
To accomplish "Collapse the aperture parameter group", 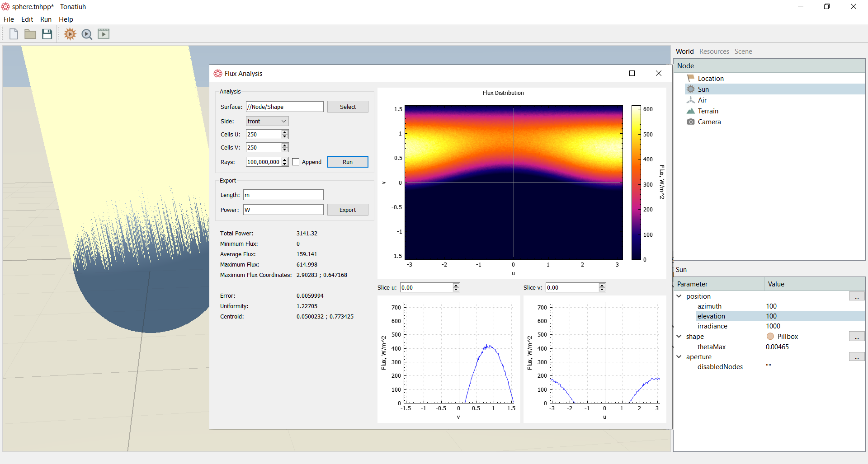I will 679,356.
